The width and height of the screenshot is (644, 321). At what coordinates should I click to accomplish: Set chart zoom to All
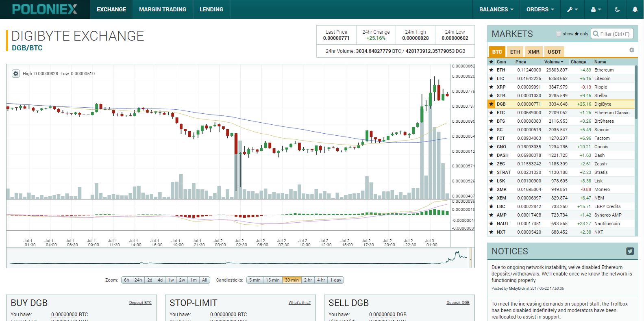(x=205, y=280)
